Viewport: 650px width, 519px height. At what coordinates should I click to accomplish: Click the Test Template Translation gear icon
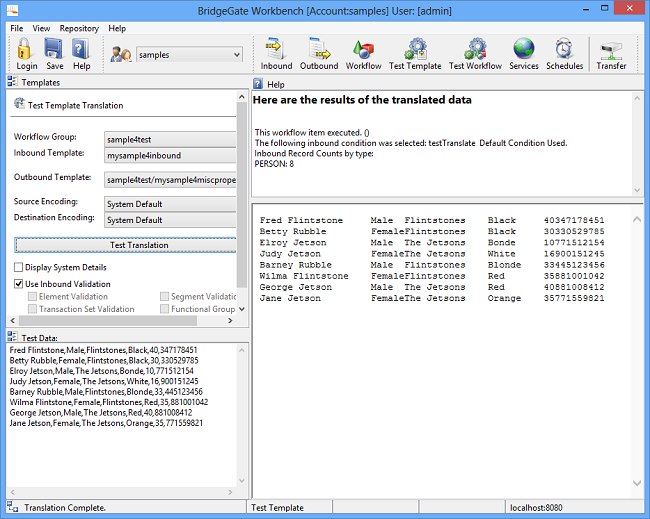tap(19, 103)
